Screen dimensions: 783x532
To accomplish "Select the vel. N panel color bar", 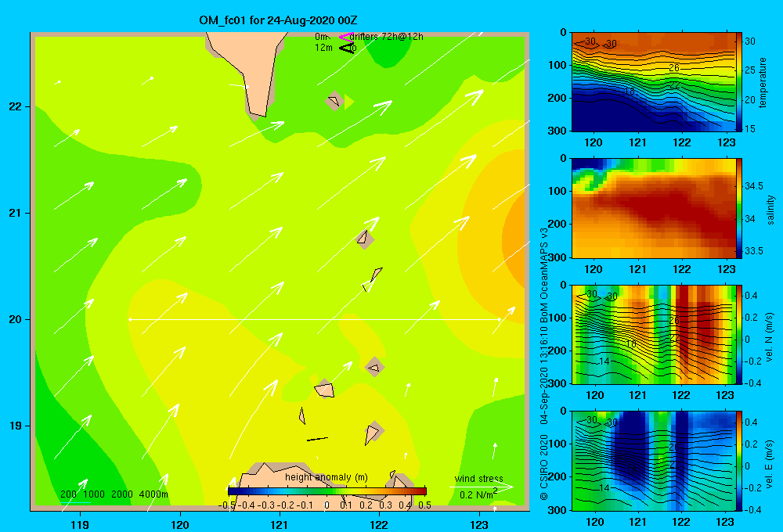I will [x=739, y=335].
